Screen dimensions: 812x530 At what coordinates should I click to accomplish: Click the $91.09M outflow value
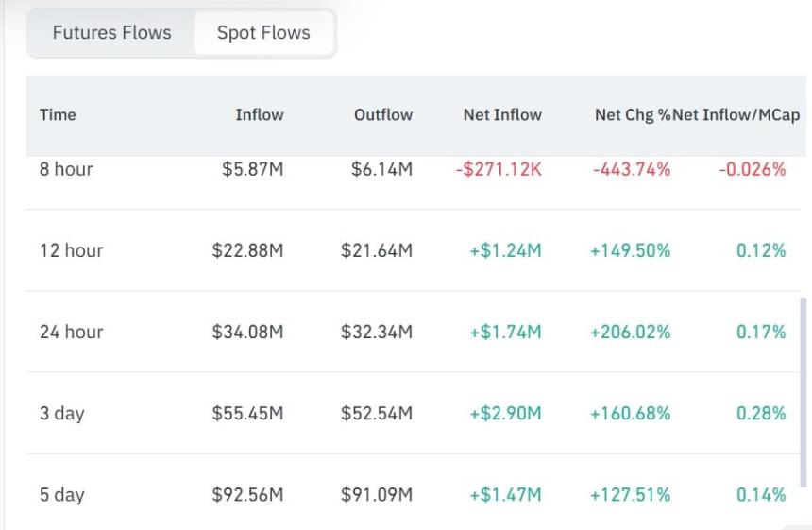[377, 495]
